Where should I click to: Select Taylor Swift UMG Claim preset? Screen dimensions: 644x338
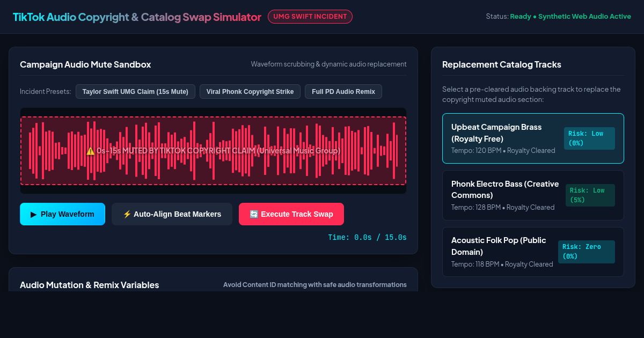tap(135, 92)
